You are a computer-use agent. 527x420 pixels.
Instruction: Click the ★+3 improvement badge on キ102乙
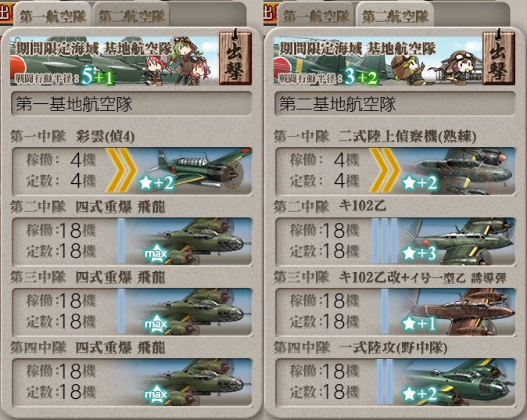click(419, 253)
